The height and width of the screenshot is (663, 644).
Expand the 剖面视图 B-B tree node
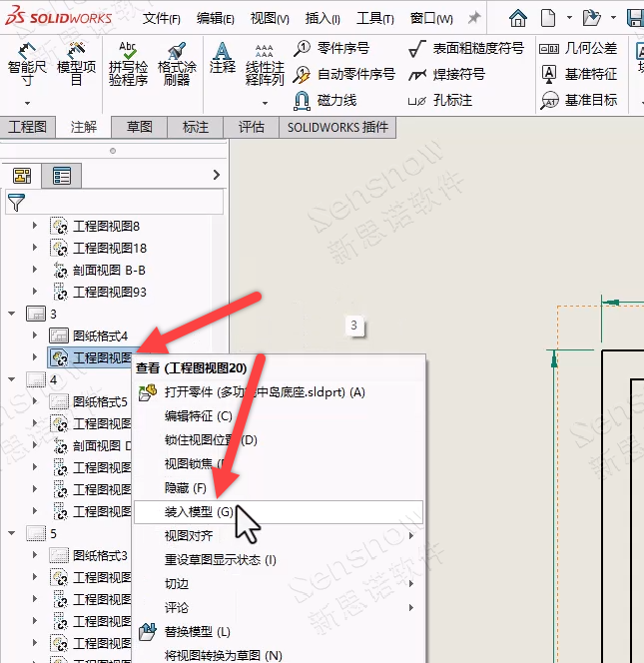click(35, 270)
